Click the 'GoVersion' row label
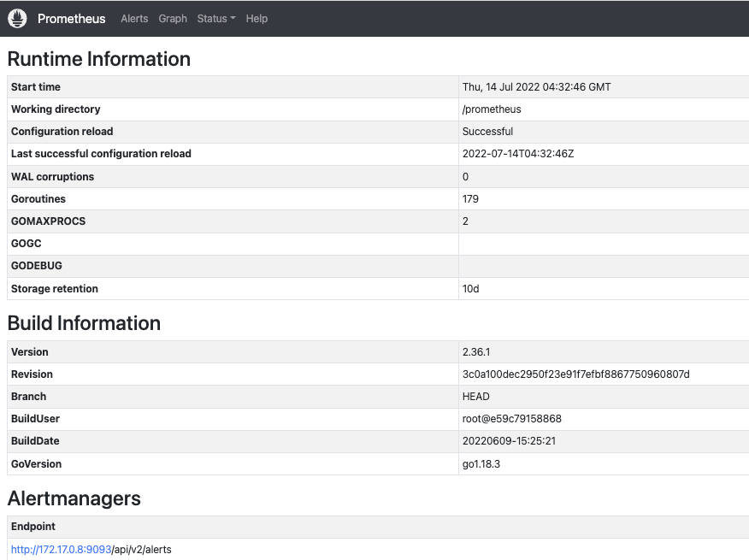This screenshot has height=560, width=749. (x=36, y=464)
